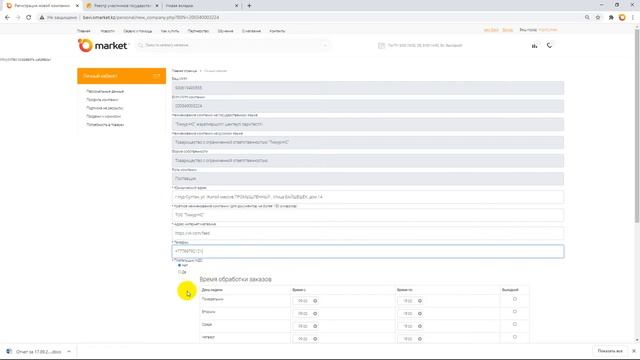Mark Thursday as day off
Image resolution: width=640 pixels, height=360 pixels.
(x=515, y=337)
